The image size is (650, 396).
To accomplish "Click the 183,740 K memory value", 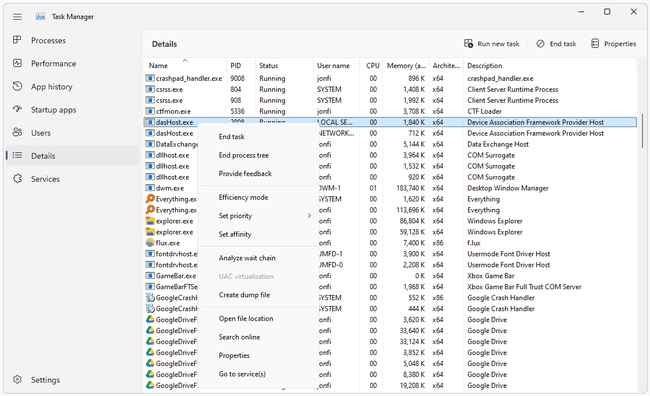I will (x=410, y=188).
